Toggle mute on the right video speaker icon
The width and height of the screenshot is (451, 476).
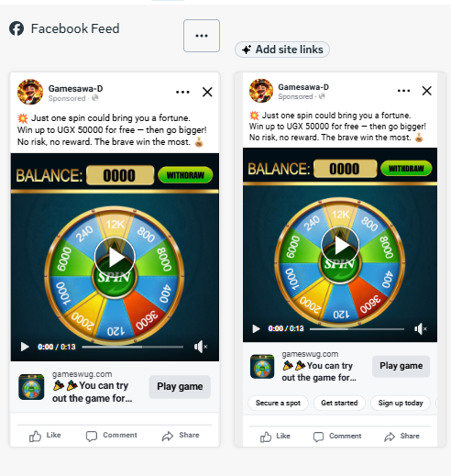click(421, 329)
